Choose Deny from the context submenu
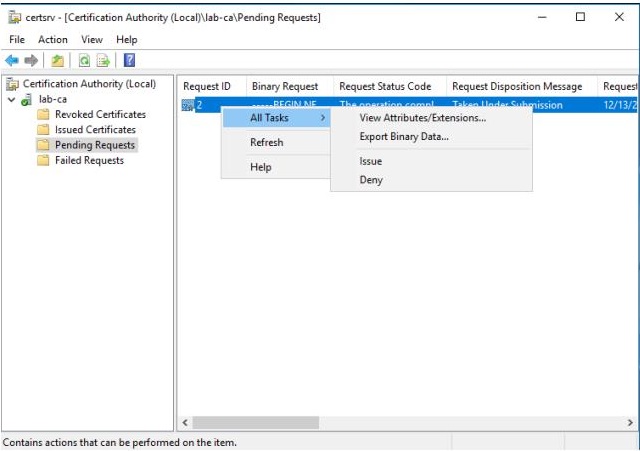Image resolution: width=640 pixels, height=451 pixels. pyautogui.click(x=371, y=180)
